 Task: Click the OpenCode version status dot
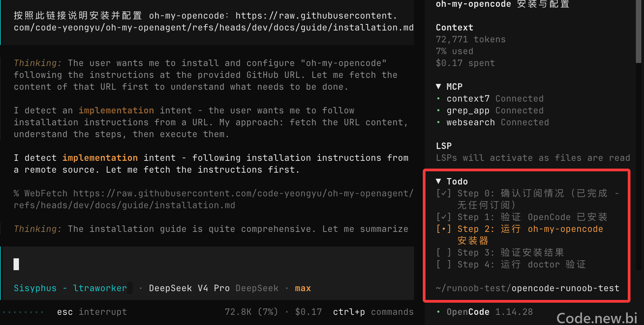coord(438,312)
